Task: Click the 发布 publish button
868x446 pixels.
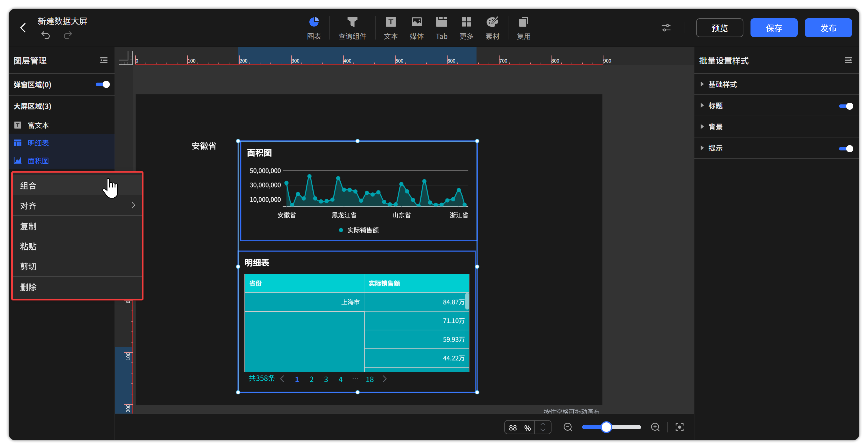Action: [828, 28]
